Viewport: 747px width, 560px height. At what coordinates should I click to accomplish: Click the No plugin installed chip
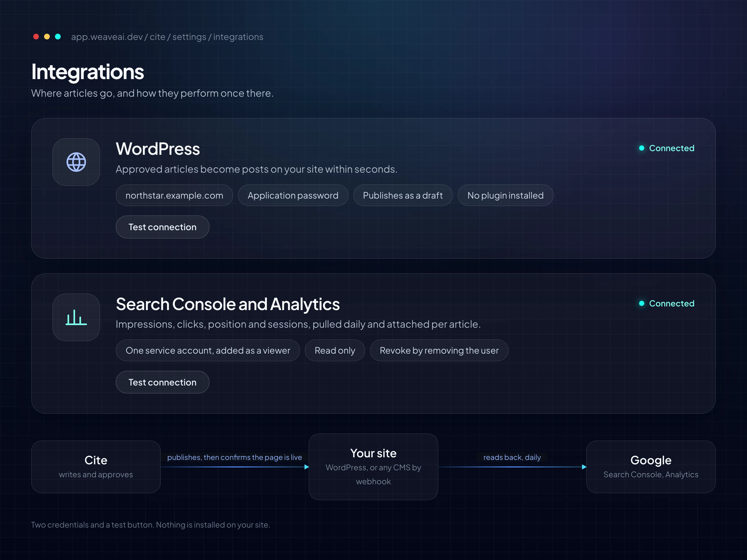click(x=505, y=195)
